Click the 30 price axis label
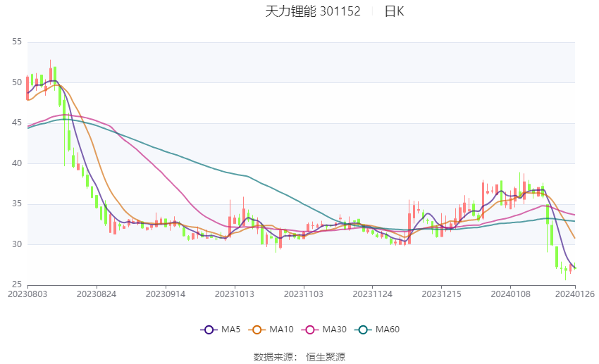 click(x=17, y=244)
